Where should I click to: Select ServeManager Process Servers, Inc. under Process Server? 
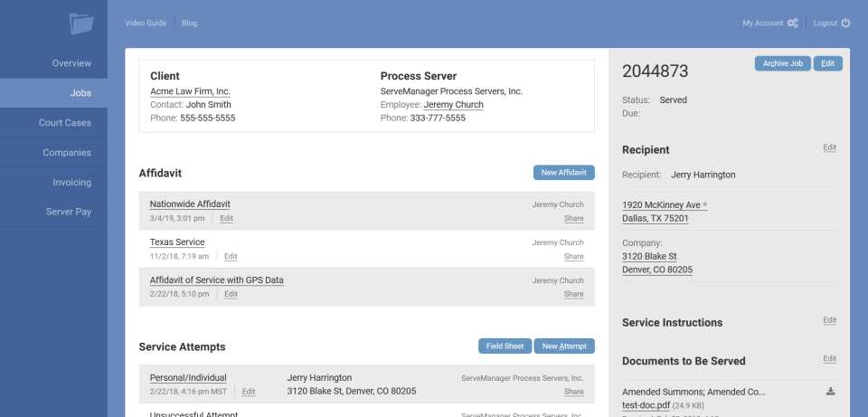point(452,91)
